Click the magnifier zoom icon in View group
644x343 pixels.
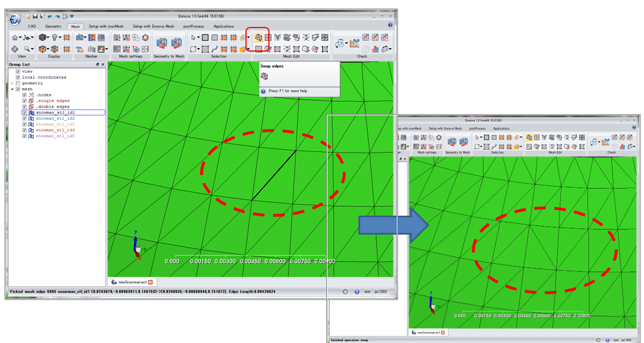coord(27,49)
